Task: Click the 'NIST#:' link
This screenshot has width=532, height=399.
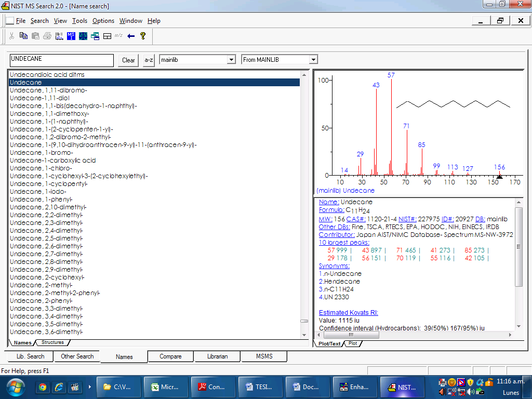Action: point(407,219)
